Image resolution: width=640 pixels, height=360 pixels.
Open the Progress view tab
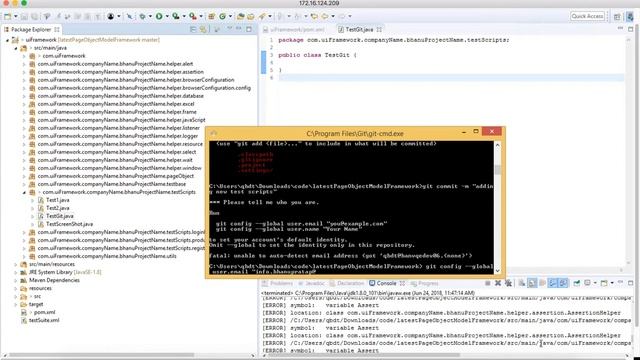click(x=424, y=283)
